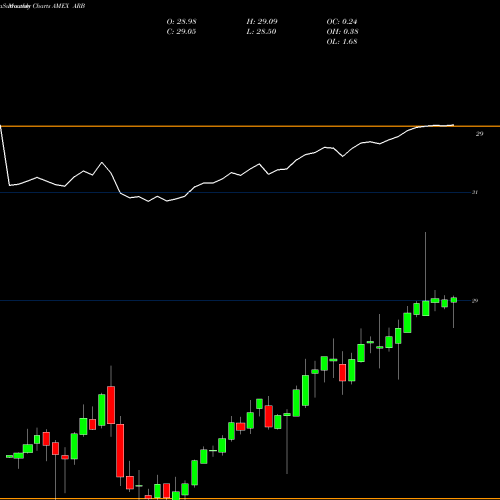Click the 'OC: 0.24' reading
The width and height of the screenshot is (500, 500).
click(342, 21)
